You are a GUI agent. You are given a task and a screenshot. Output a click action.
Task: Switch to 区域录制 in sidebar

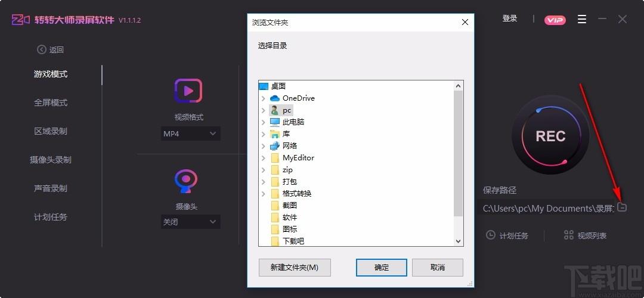pos(51,131)
